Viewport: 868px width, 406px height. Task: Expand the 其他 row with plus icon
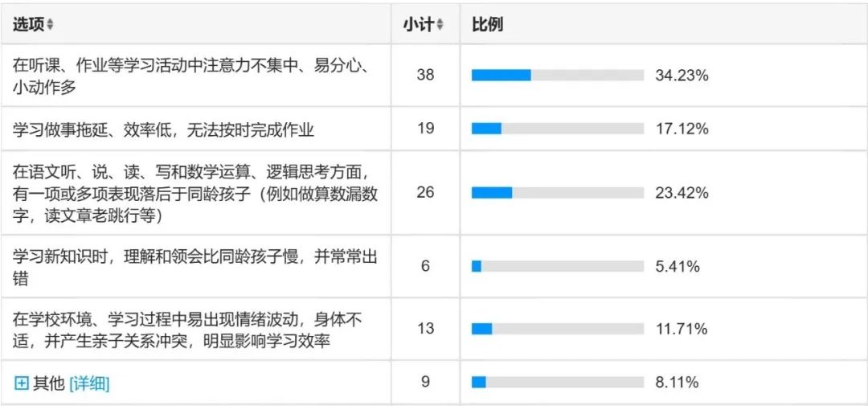[x=21, y=383]
